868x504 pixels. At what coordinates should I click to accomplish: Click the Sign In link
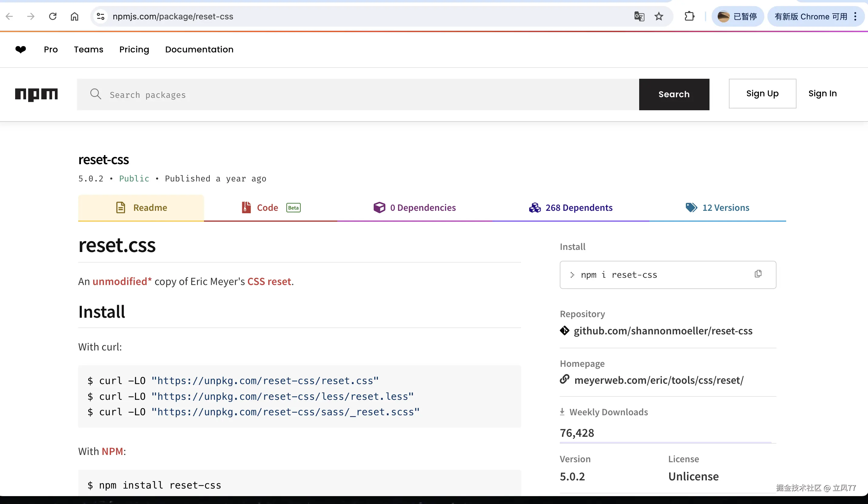click(823, 94)
